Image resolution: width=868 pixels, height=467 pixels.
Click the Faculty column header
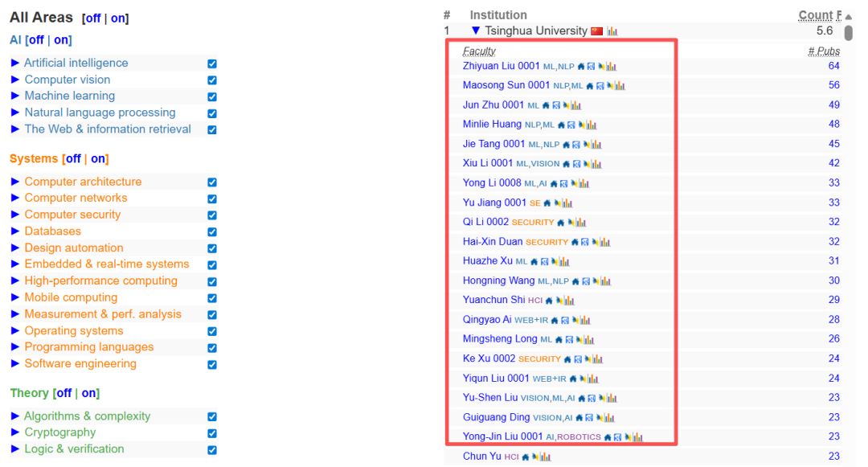click(x=479, y=51)
